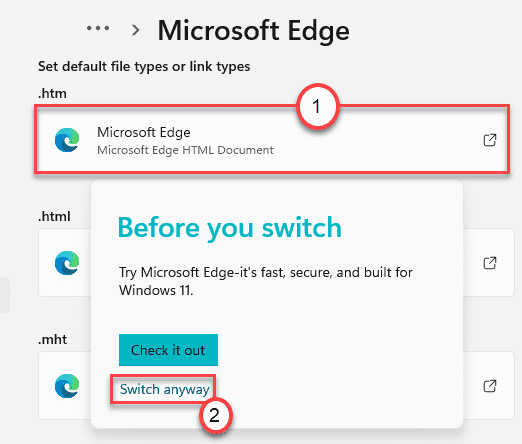Open external link icon for .mht
Image resolution: width=522 pixels, height=444 pixels.
pyautogui.click(x=490, y=386)
